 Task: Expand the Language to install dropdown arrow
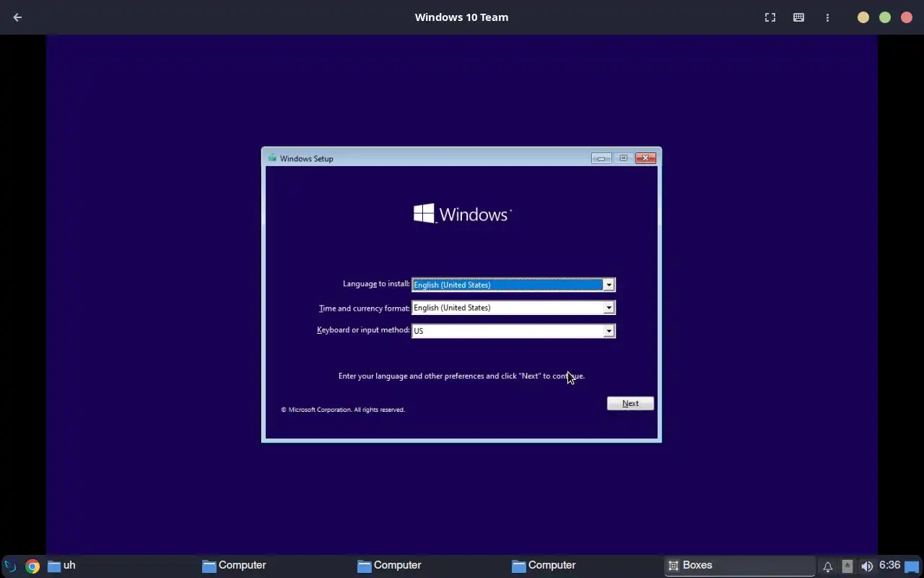click(x=609, y=285)
